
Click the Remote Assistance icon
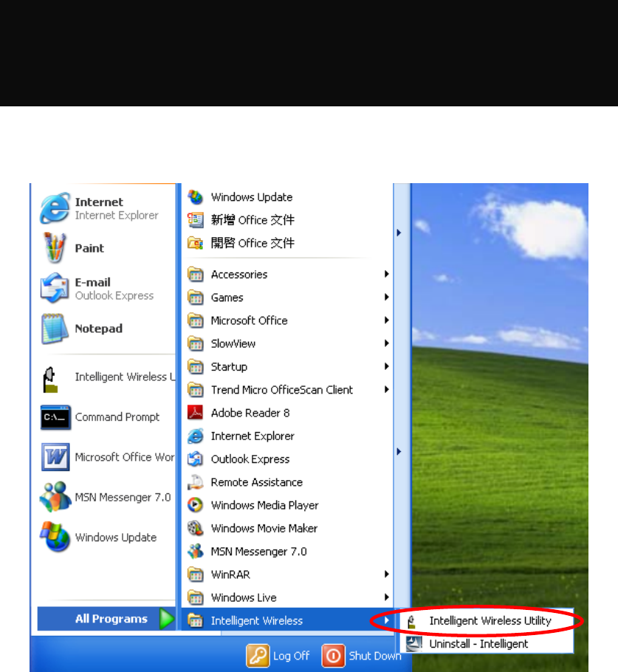(196, 482)
